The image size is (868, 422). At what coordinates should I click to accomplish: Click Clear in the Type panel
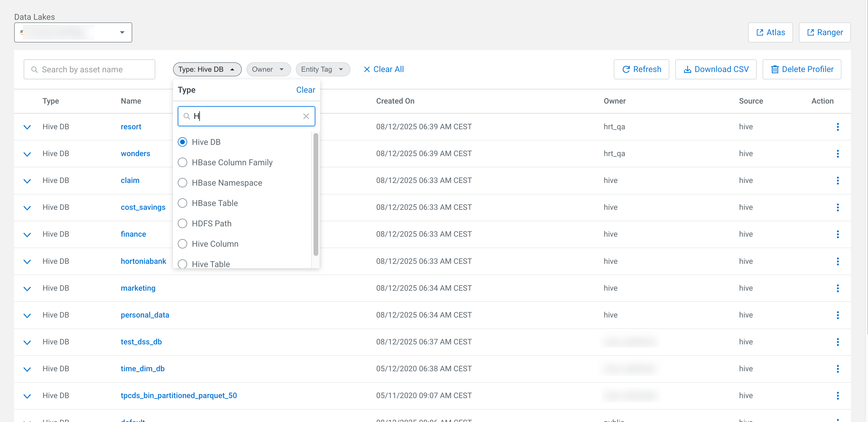pyautogui.click(x=305, y=90)
